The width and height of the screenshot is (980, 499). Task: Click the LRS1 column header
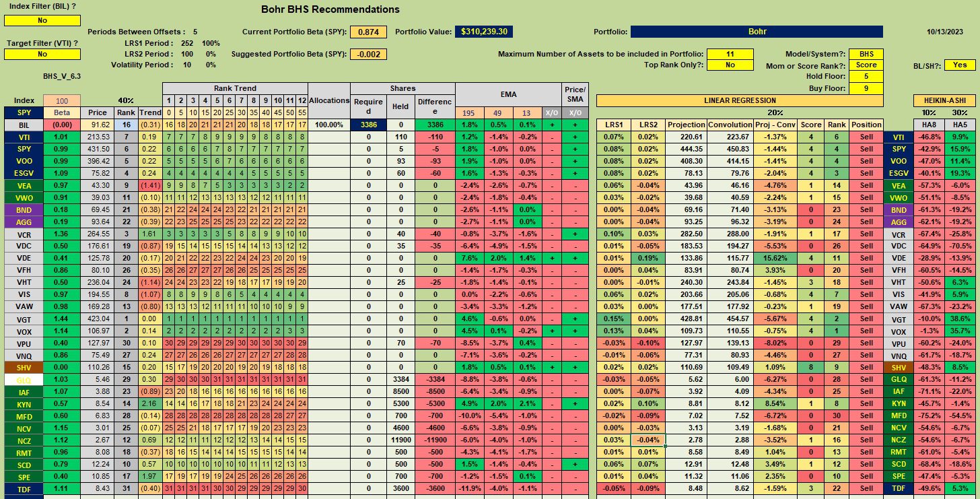[x=612, y=125]
